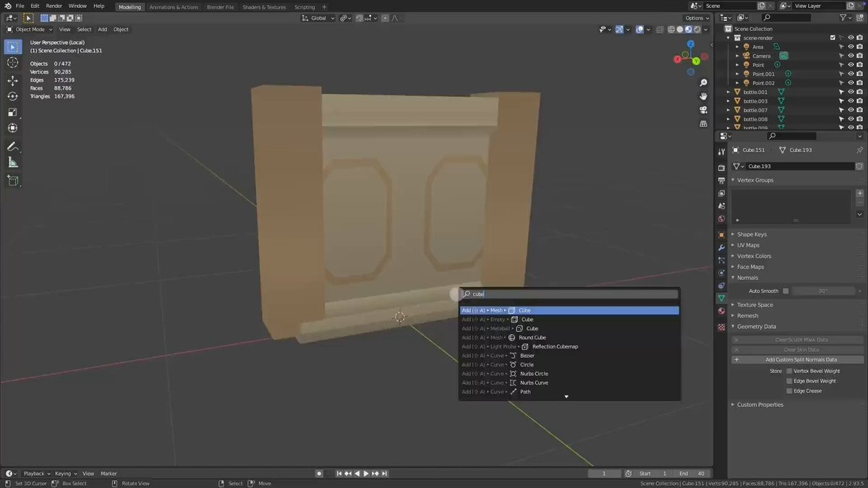Click the zoom magnifier viewport icon
The width and height of the screenshot is (868, 488).
(703, 83)
